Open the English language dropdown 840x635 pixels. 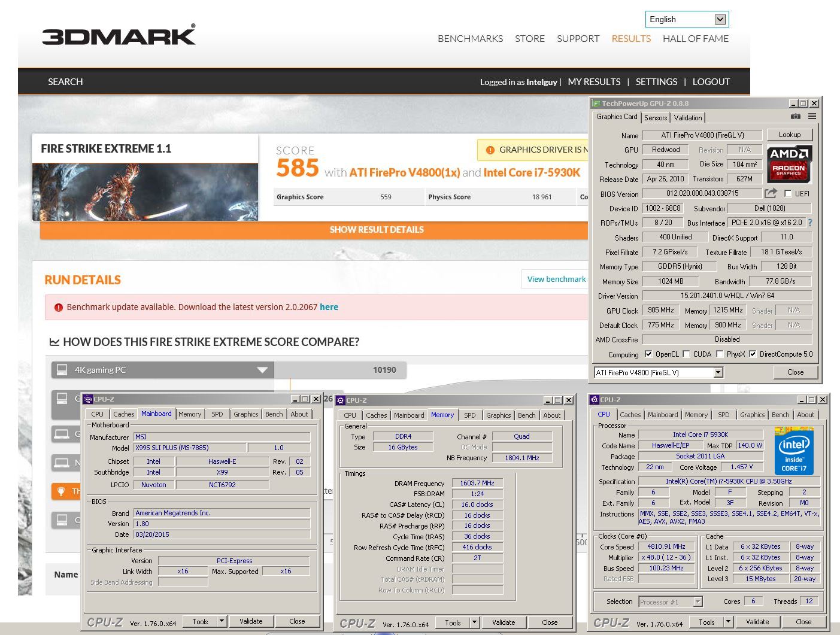[687, 19]
